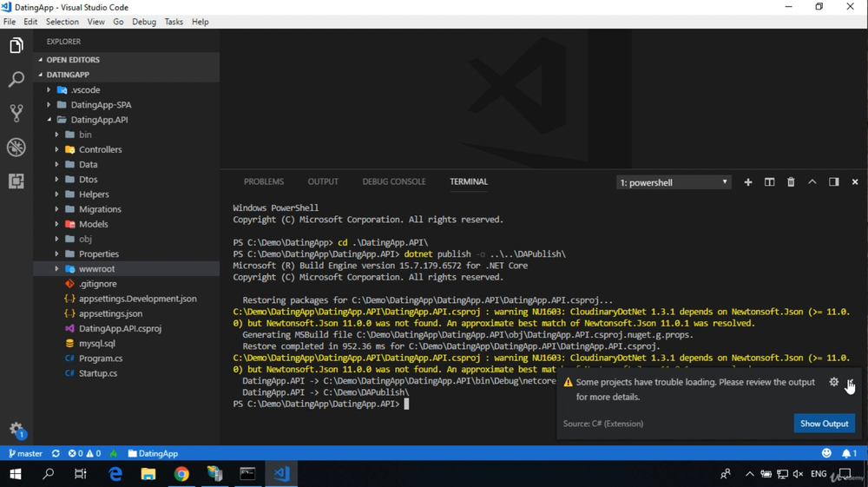Open the Manage gear in activity bar
Viewport: 868px width, 487px height.
coord(16,430)
